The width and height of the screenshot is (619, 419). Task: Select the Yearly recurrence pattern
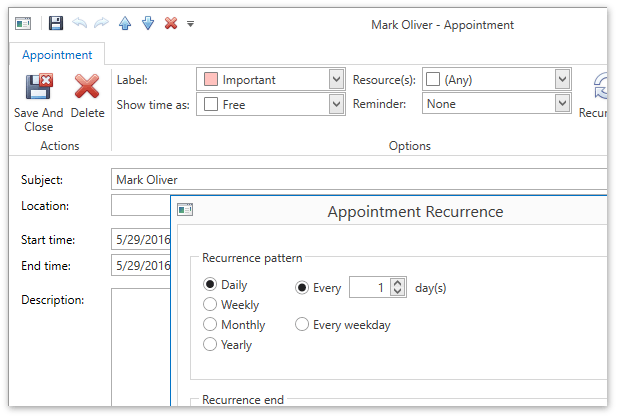[x=210, y=345]
